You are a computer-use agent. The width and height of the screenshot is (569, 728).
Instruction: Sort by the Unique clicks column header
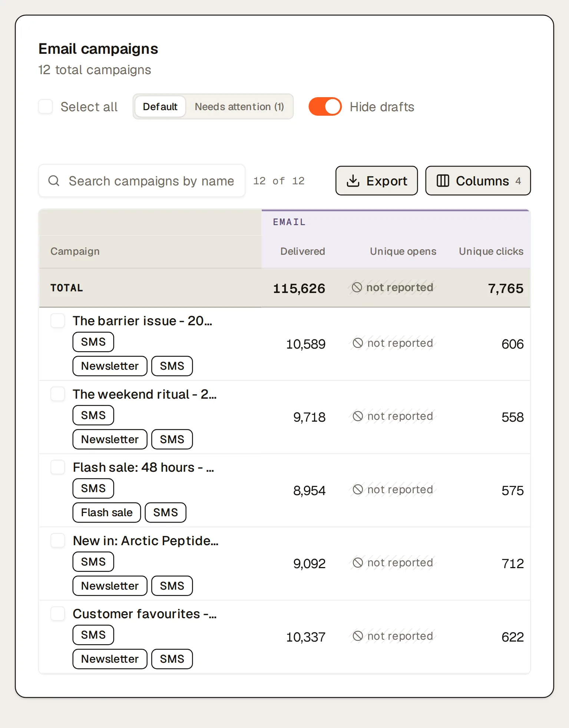click(491, 251)
